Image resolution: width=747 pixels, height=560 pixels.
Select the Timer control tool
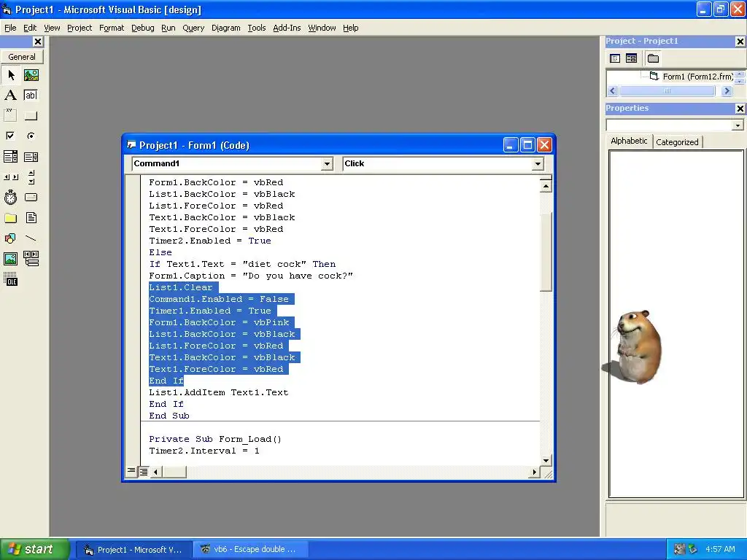tap(11, 197)
